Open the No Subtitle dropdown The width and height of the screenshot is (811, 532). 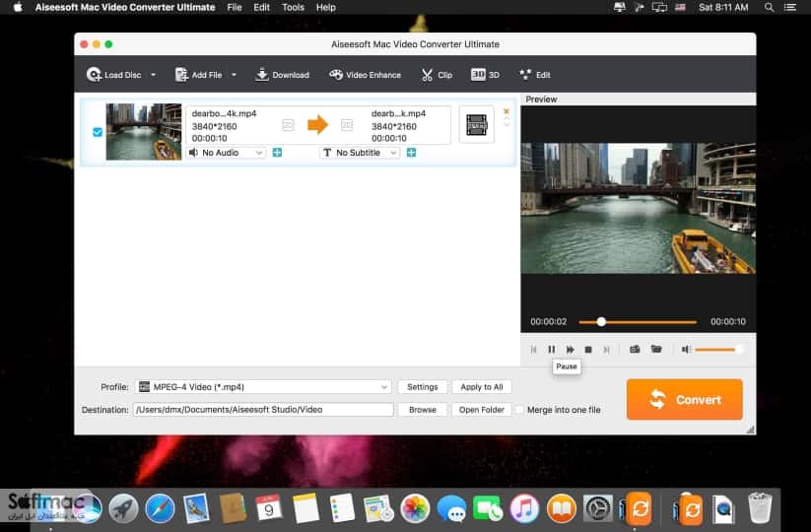pyautogui.click(x=360, y=153)
